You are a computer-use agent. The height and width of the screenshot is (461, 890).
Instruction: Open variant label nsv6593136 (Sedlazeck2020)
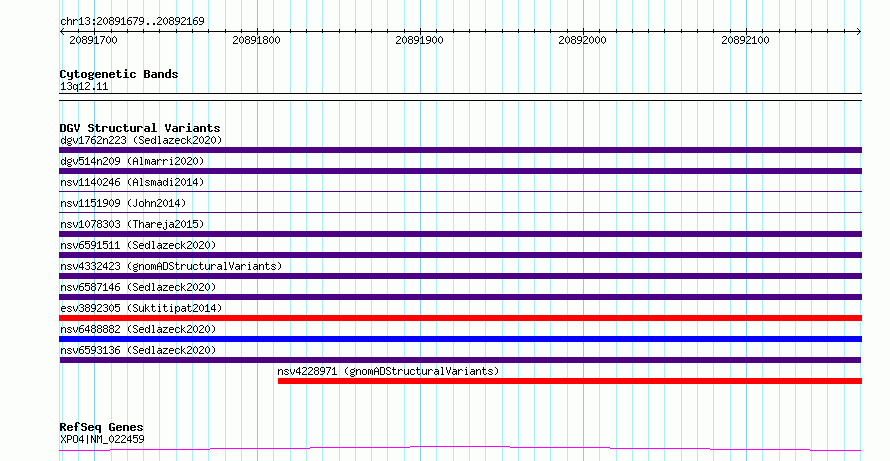click(x=138, y=350)
